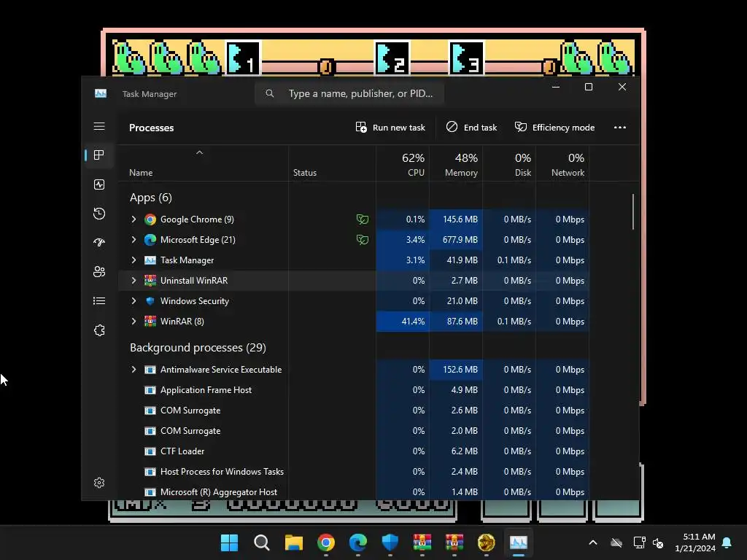Click Efficiency mode button
This screenshot has width=747, height=560.
(x=554, y=127)
